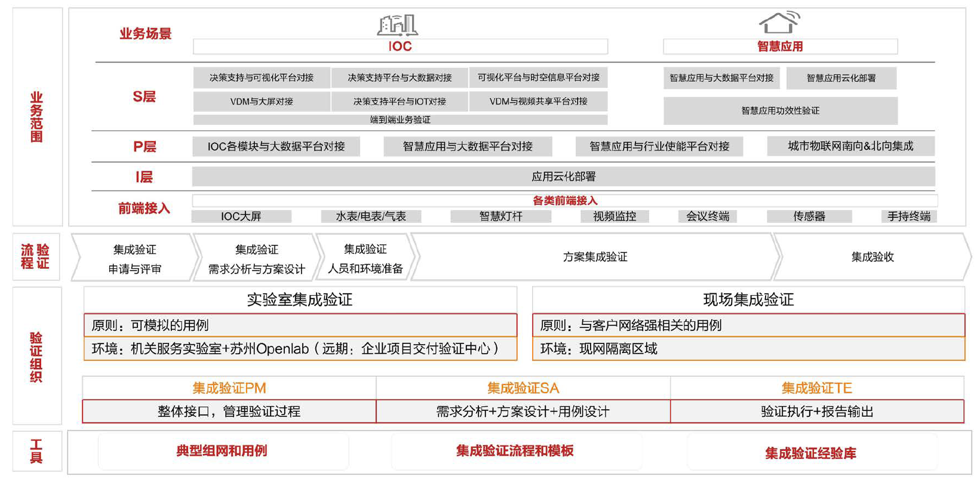Select the 集成验证SA role header
Screen dimensions: 980x482
(523, 388)
